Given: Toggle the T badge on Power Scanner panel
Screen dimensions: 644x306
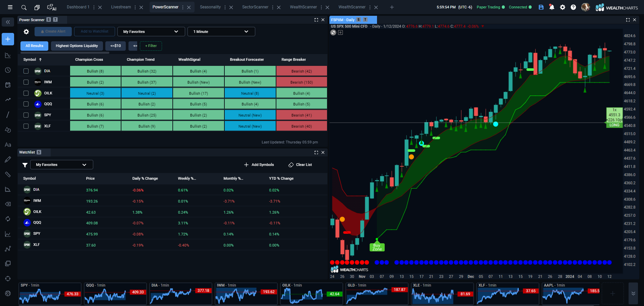Looking at the screenshot, I should tap(55, 20).
